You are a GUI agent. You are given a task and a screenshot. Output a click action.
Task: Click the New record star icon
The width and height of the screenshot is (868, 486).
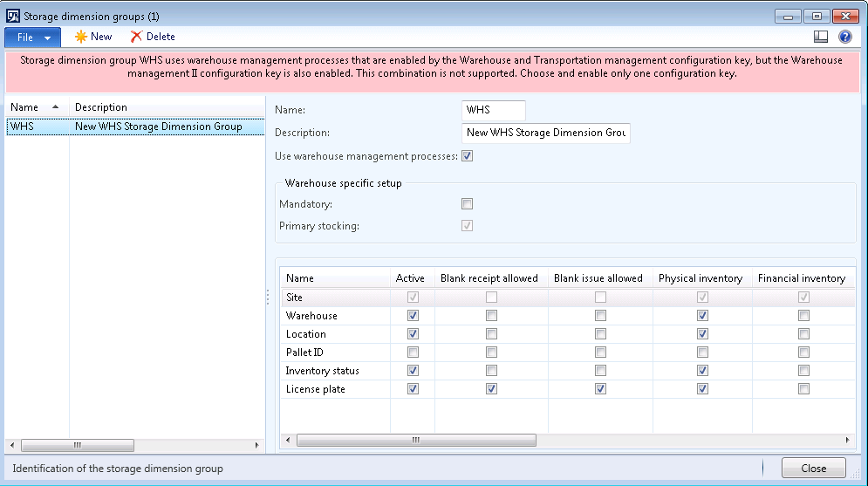click(x=81, y=37)
